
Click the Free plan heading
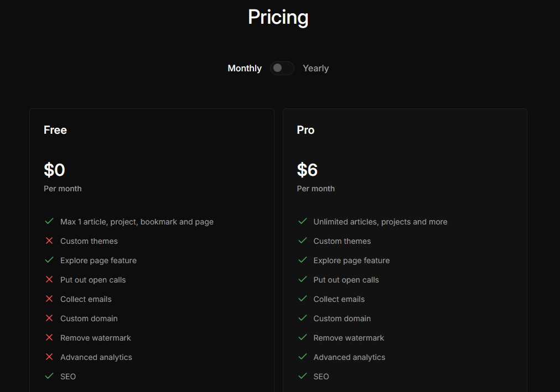(55, 130)
